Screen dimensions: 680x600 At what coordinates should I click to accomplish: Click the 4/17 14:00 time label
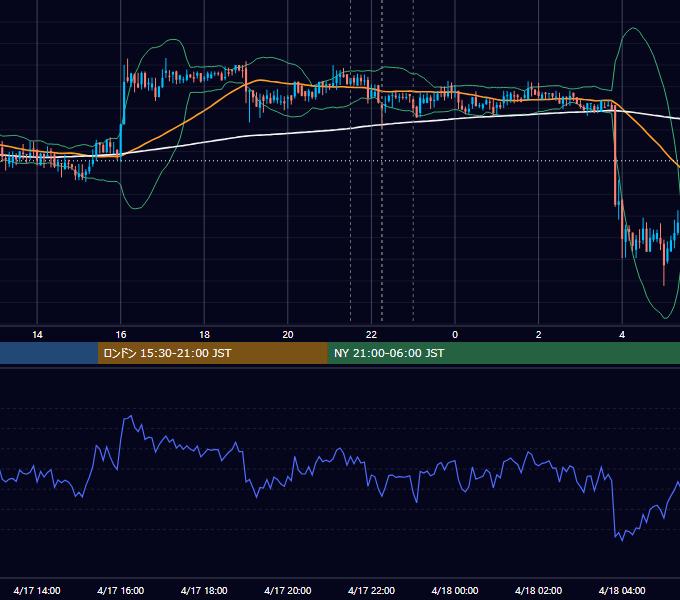pos(37,590)
